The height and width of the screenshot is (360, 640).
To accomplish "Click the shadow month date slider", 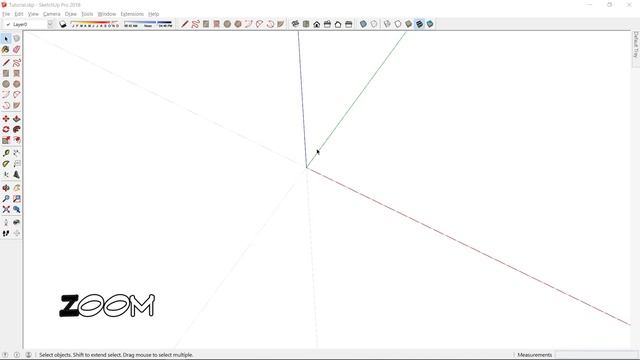I will coord(95,24).
